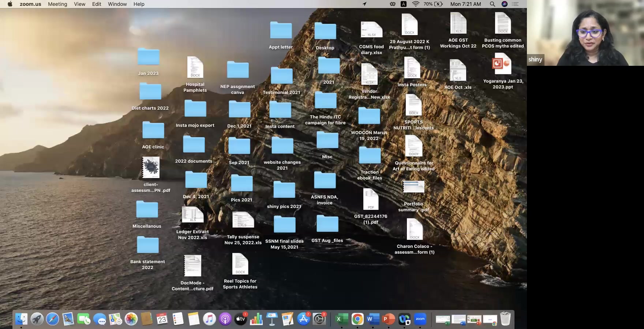
Task: Open the Podcasts app in dock
Action: tap(225, 319)
